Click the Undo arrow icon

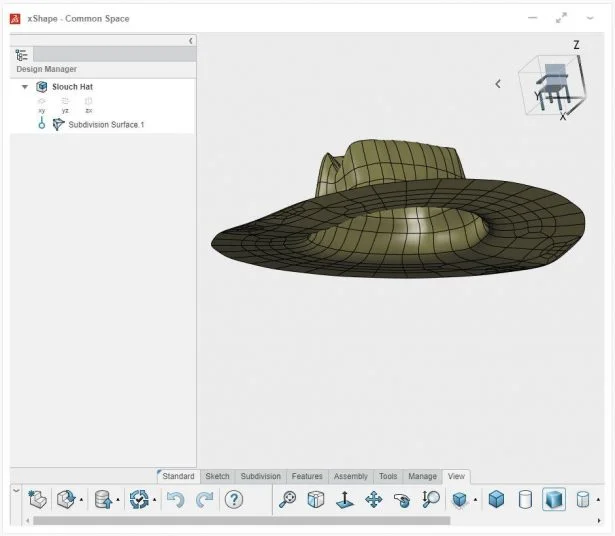(176, 499)
